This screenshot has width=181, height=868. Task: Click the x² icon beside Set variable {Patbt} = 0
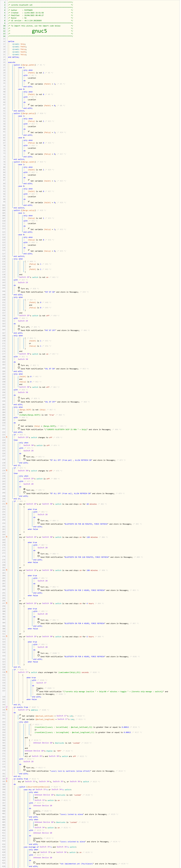29,105
